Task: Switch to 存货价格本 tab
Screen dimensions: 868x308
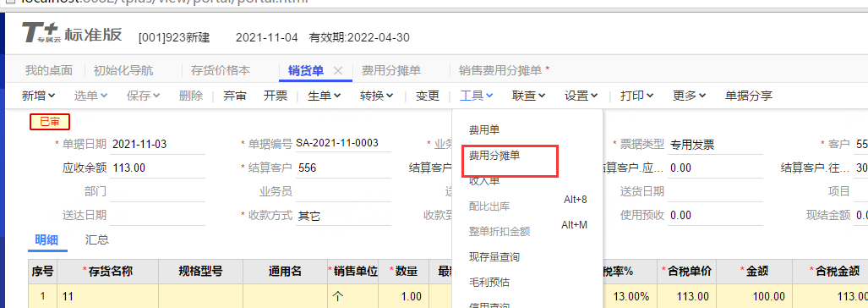Action: tap(221, 71)
